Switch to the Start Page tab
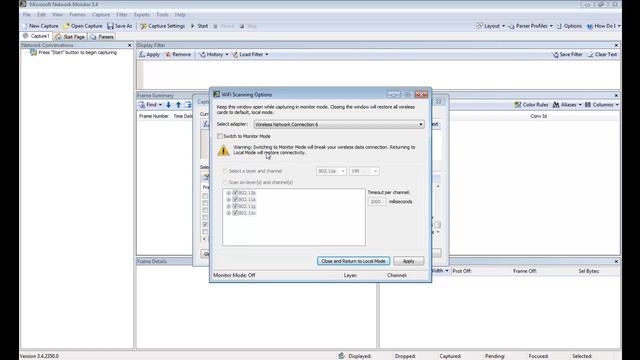 pyautogui.click(x=70, y=37)
